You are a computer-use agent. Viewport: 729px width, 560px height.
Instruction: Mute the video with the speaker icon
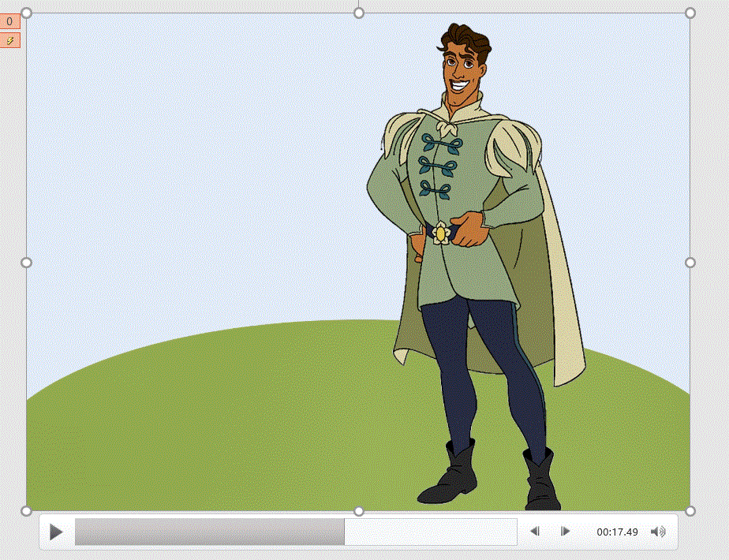point(658,532)
